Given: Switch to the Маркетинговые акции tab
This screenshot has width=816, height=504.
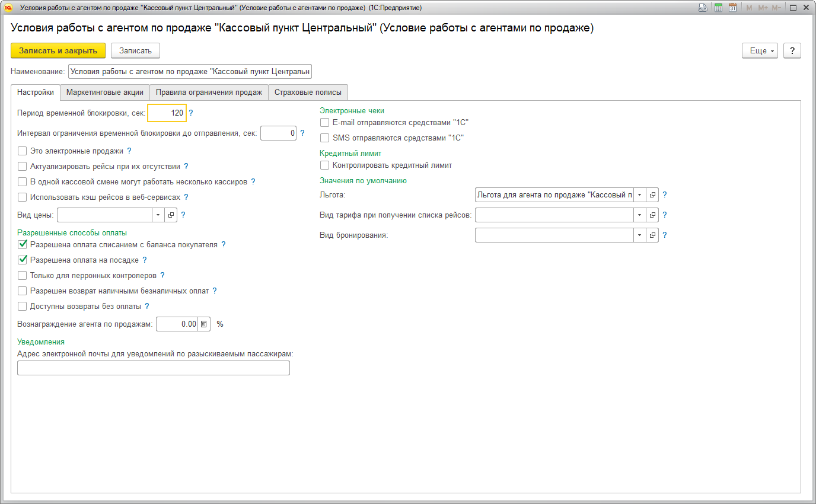Looking at the screenshot, I should tap(105, 92).
